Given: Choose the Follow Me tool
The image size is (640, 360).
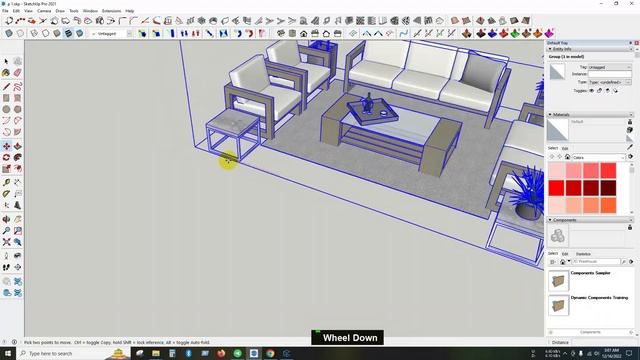Looking at the screenshot, I should [18, 158].
